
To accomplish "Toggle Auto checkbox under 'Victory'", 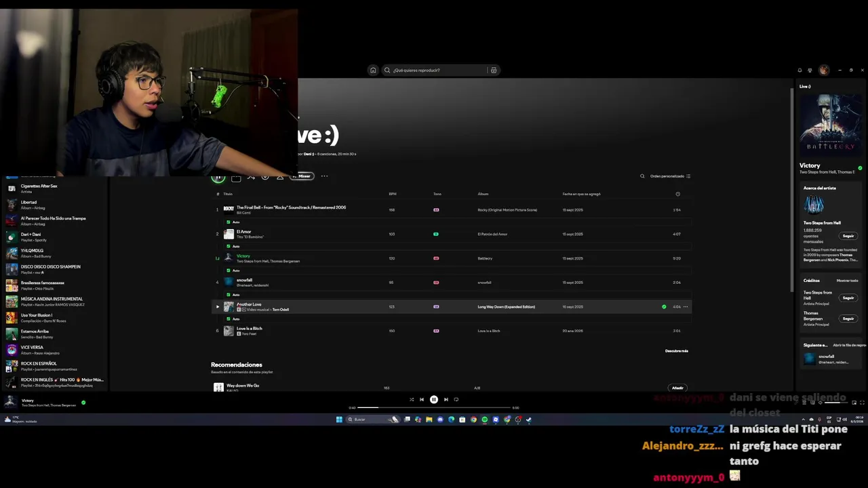I will click(x=229, y=270).
